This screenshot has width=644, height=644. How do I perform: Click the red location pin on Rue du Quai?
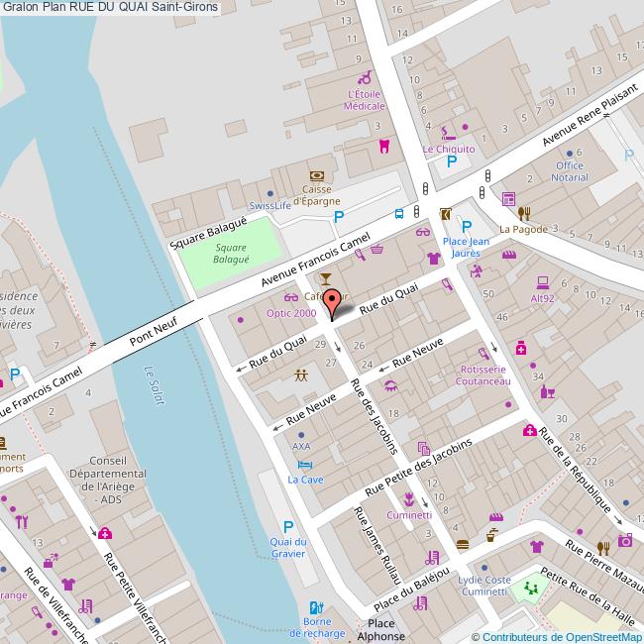(x=333, y=301)
